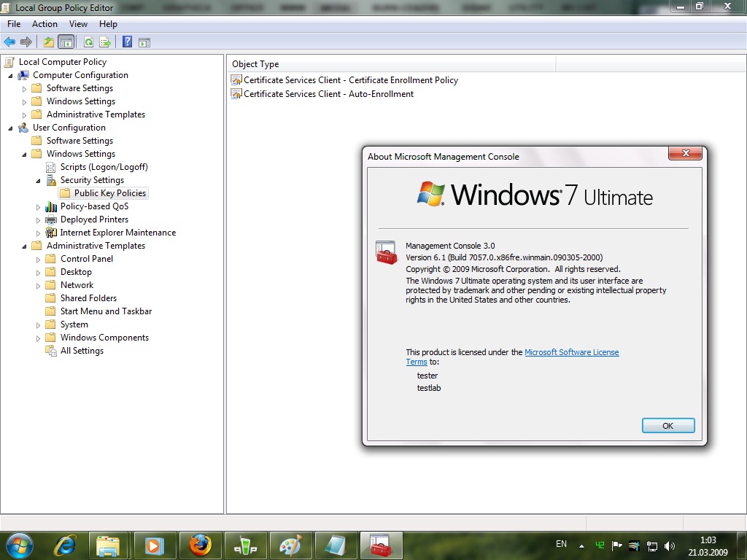
Task: Click the volume speaker tray icon
Action: pyautogui.click(x=670, y=545)
